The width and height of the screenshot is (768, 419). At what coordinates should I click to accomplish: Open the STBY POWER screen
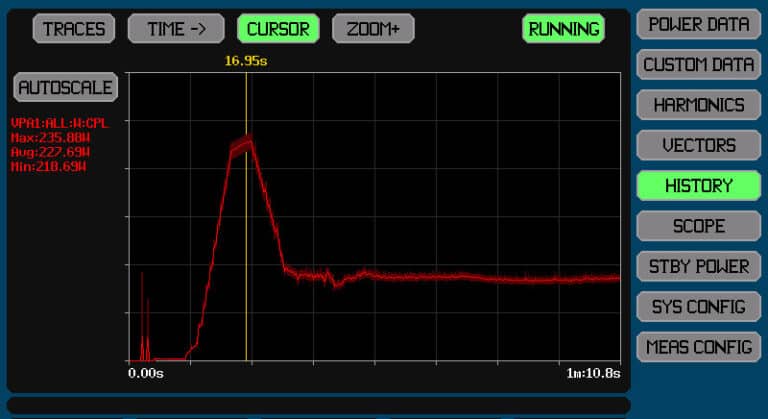point(699,266)
